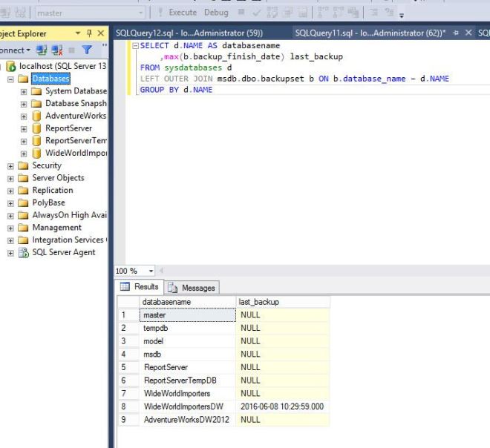Click the Security folder icon
The height and width of the screenshot is (448, 490).
tap(23, 165)
